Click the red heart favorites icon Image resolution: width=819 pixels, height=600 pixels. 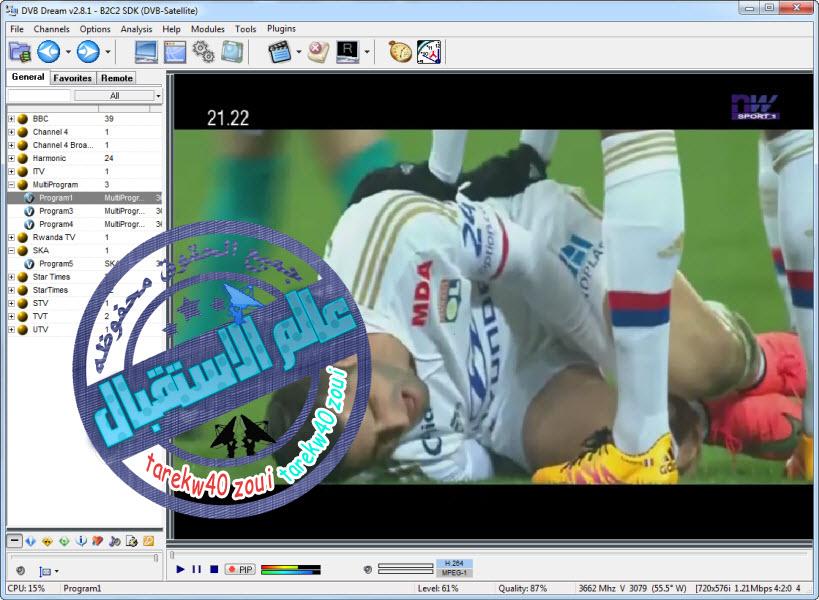pyautogui.click(x=98, y=542)
